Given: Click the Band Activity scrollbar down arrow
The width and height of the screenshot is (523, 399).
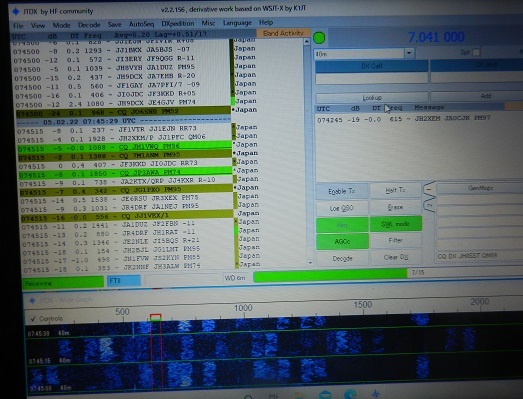Looking at the screenshot, I should tap(310, 263).
